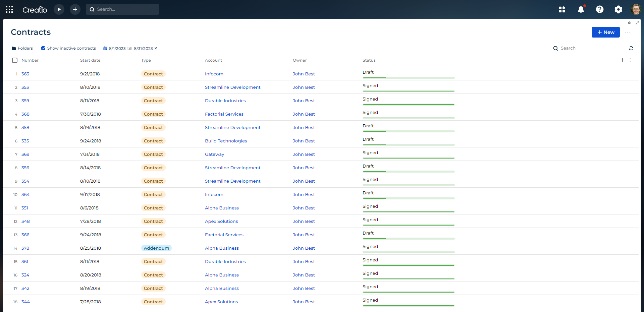Open help using the question mark icon
Viewport: 644px width, 312px height.
tap(600, 9)
